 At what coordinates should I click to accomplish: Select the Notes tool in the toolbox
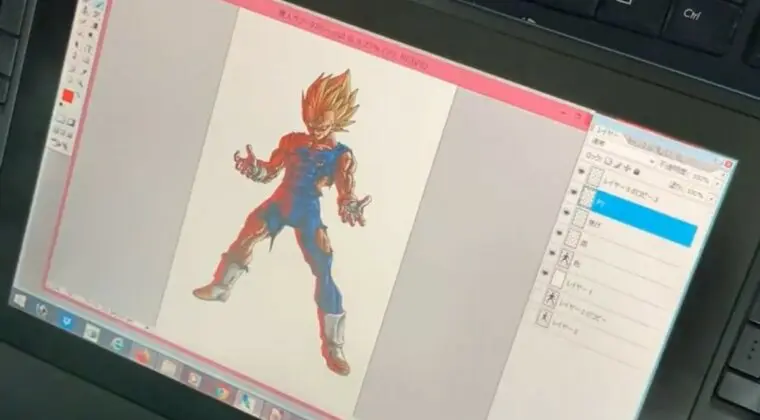pyautogui.click(x=72, y=71)
